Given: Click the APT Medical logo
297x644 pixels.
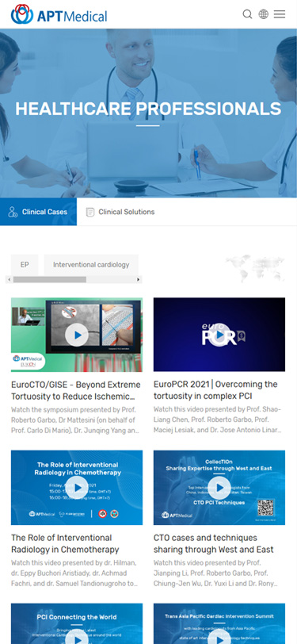Looking at the screenshot, I should [59, 14].
